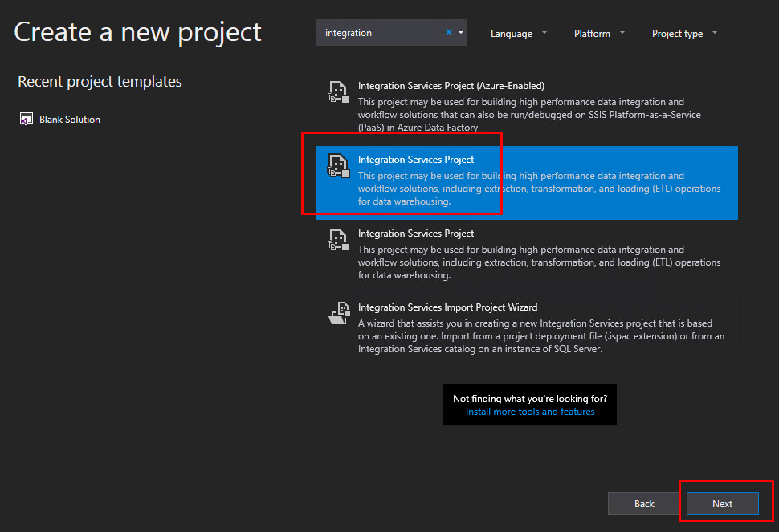Expand the Project type filter
The height and width of the screenshot is (532, 779).
684,34
